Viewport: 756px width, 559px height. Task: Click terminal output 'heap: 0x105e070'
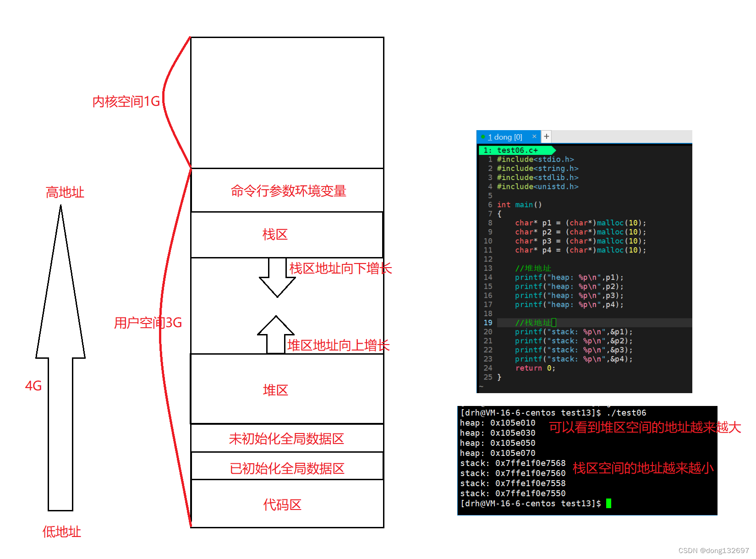[x=498, y=453]
